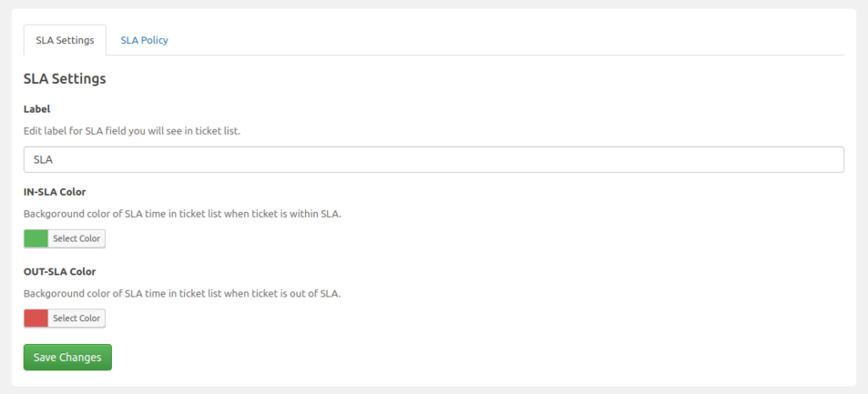Open Select Color for IN-SLA Color
The image size is (868, 394).
pyautogui.click(x=76, y=239)
